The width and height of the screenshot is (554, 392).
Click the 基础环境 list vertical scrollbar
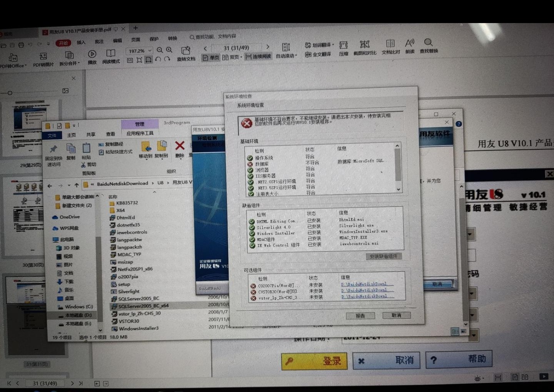[x=398, y=168]
